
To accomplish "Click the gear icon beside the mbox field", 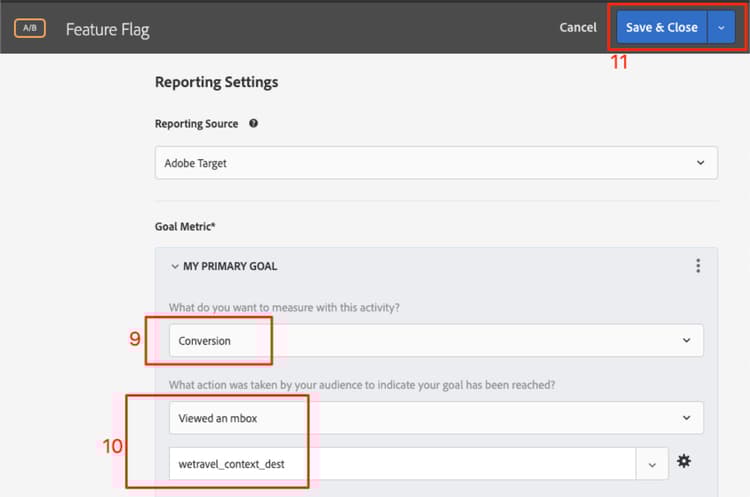I will [684, 462].
